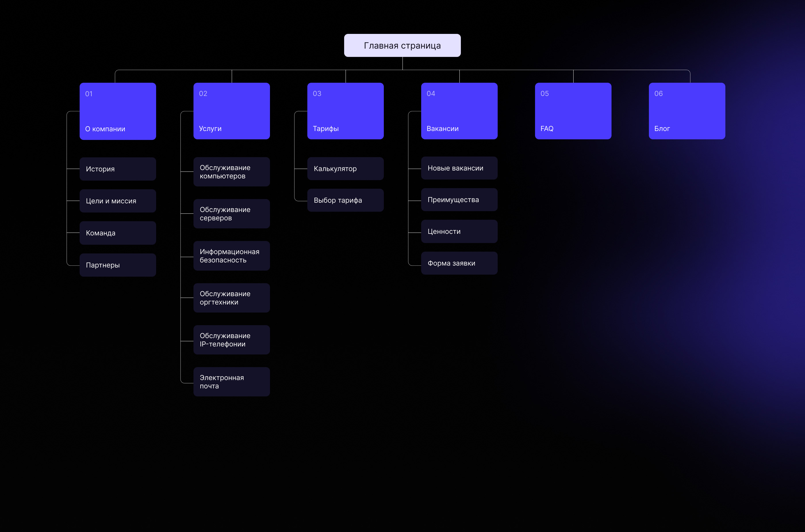
Task: Open the Форма заявки node
Action: tap(459, 263)
